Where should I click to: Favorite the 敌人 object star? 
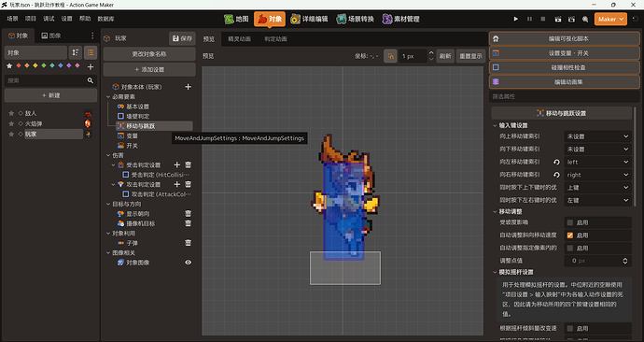coord(11,113)
